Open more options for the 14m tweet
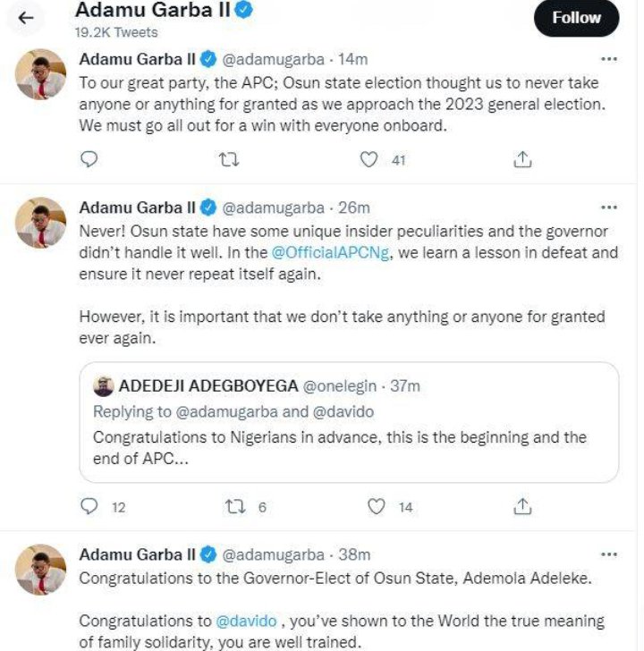Viewport: 644px width, 651px height. coord(608,59)
